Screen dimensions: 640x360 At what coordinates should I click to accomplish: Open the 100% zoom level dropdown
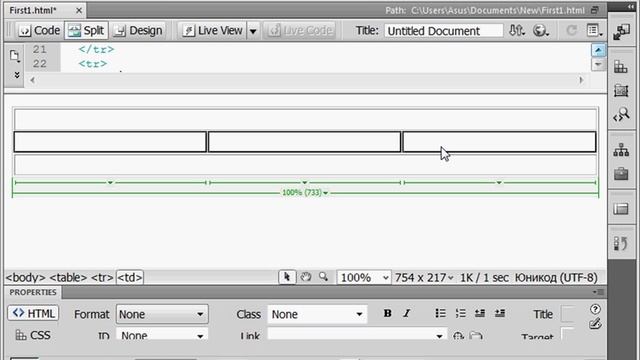pyautogui.click(x=364, y=278)
